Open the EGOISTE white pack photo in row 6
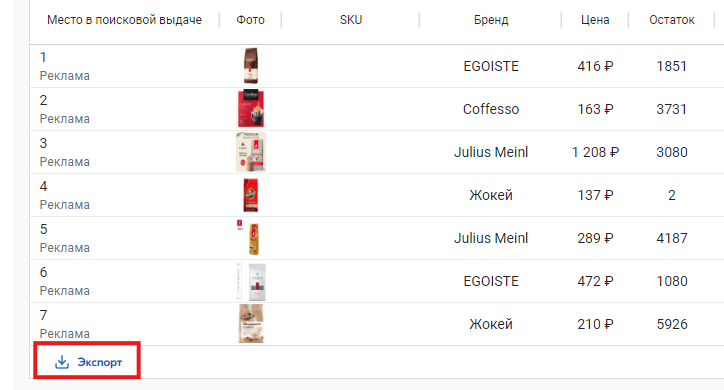 [x=252, y=281]
